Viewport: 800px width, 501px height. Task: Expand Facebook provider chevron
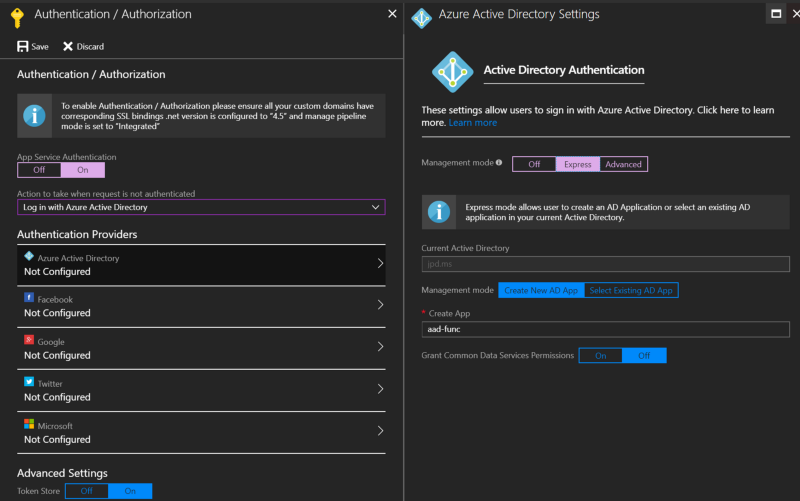tap(380, 305)
